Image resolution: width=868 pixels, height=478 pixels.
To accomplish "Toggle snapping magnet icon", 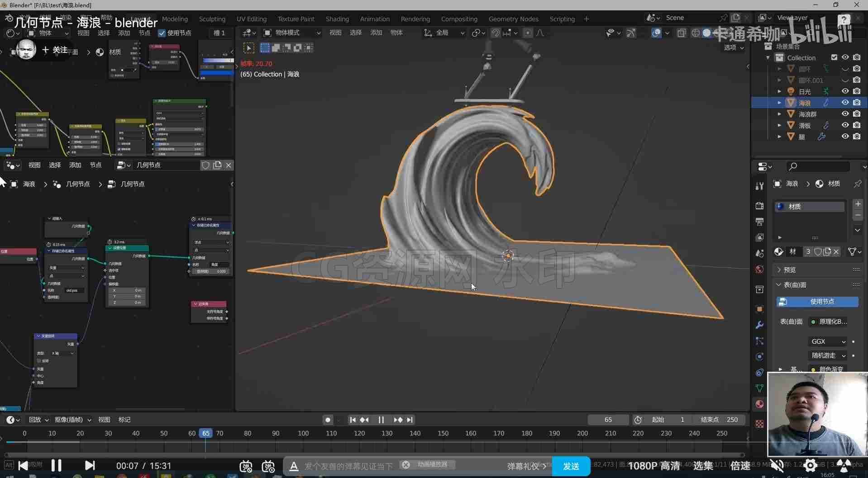I will tap(496, 33).
